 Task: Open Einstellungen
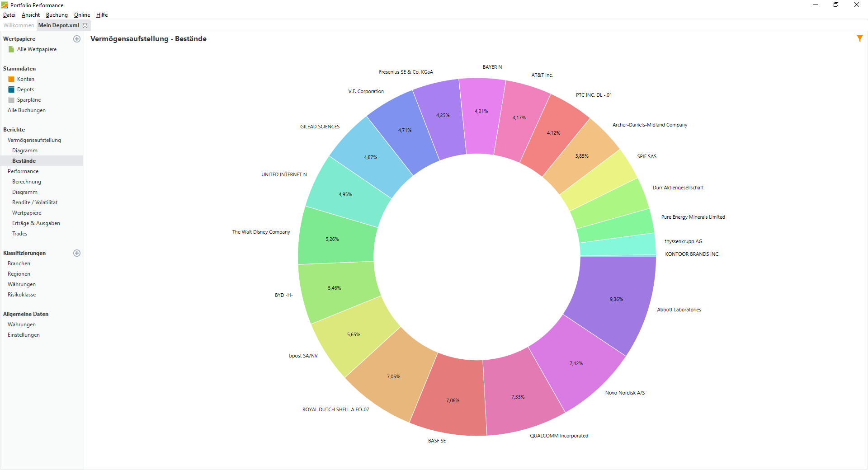[24, 335]
